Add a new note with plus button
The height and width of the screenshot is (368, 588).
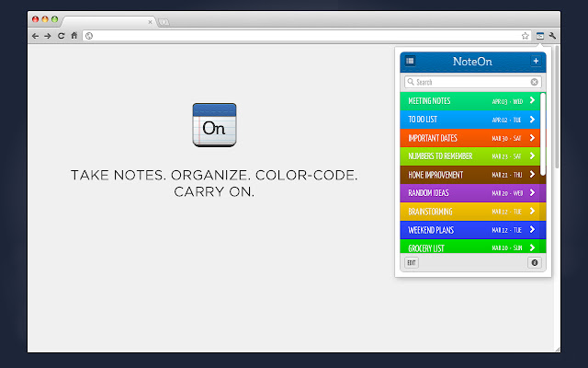tap(536, 61)
